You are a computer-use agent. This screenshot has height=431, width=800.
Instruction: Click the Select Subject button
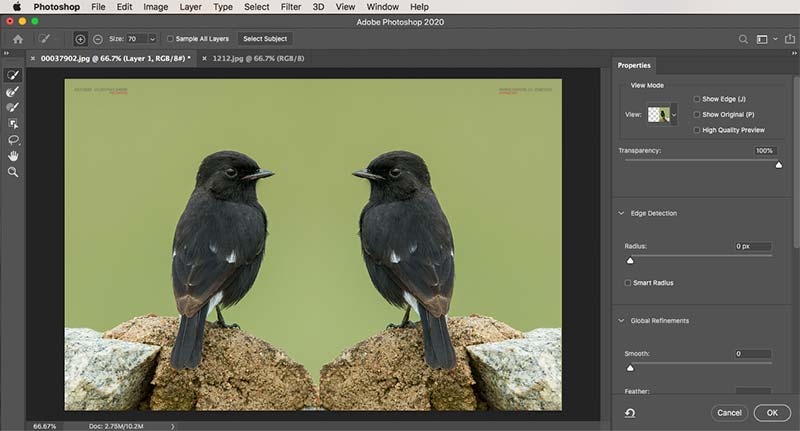(265, 39)
